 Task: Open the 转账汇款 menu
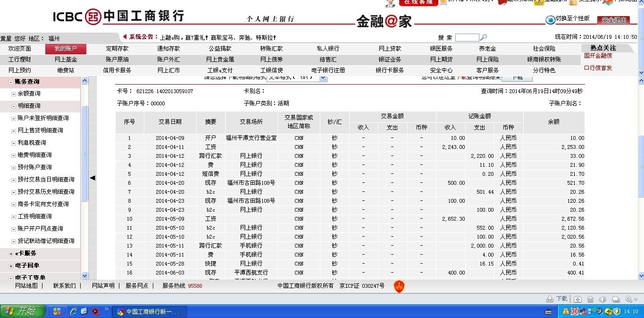point(271,49)
